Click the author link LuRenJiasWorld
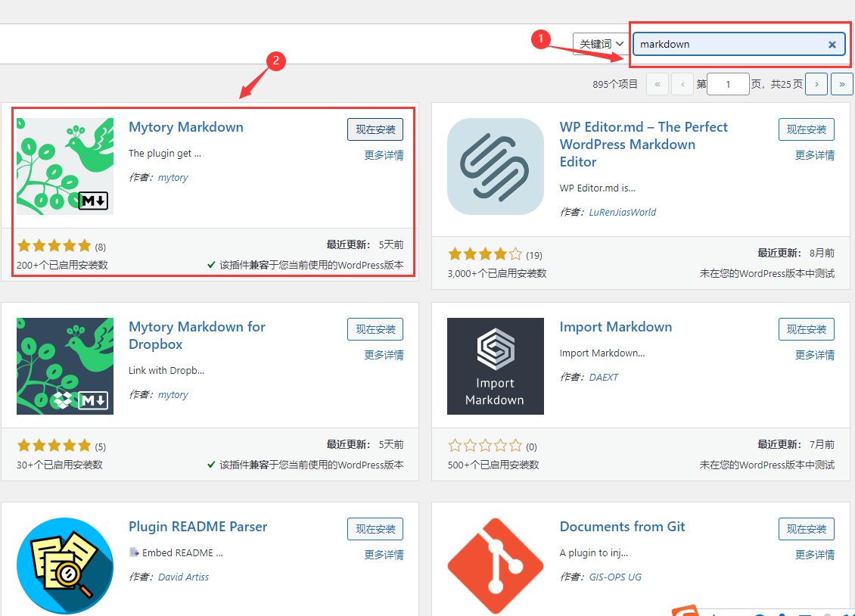The height and width of the screenshot is (616, 855). [x=622, y=212]
